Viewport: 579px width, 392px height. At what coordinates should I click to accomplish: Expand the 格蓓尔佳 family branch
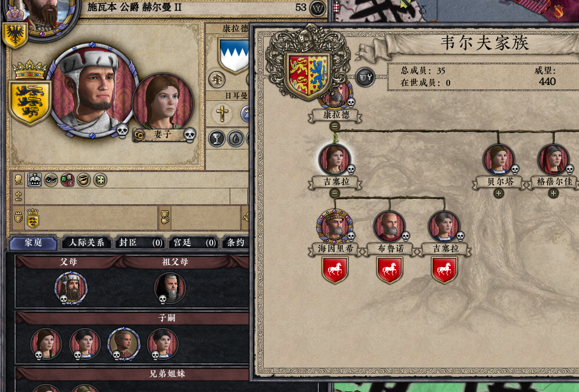(553, 193)
